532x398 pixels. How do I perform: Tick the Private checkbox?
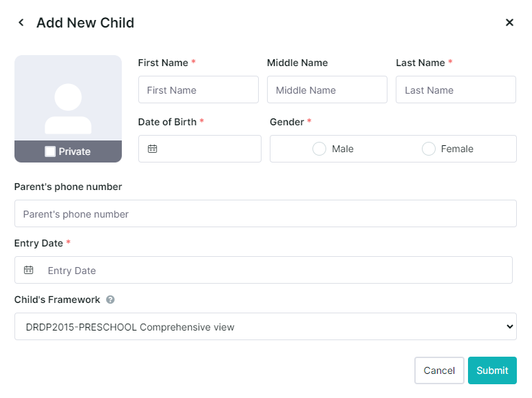(50, 151)
